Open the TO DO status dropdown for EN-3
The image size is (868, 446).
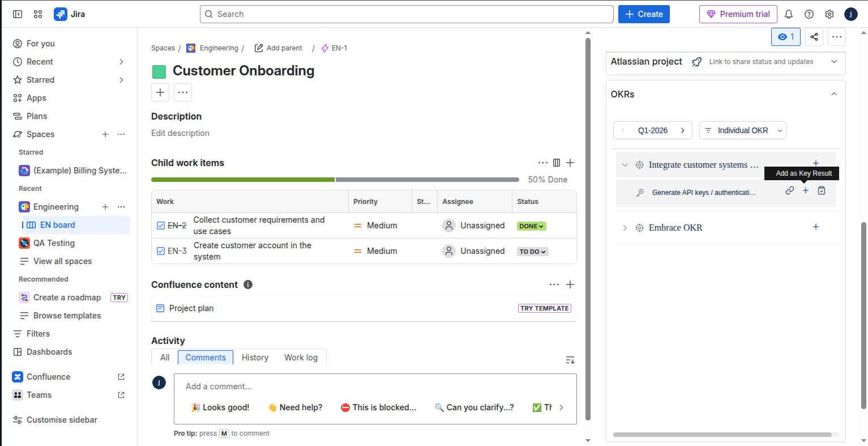click(x=533, y=252)
